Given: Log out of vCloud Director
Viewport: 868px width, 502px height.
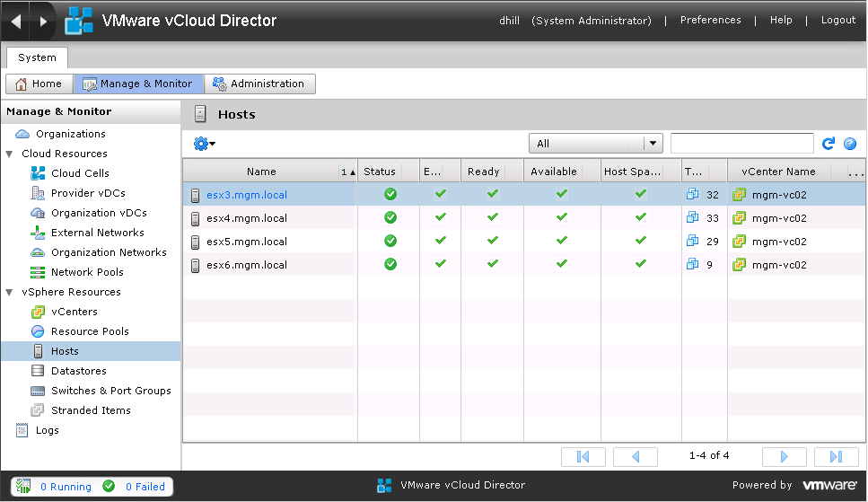Looking at the screenshot, I should click(838, 20).
